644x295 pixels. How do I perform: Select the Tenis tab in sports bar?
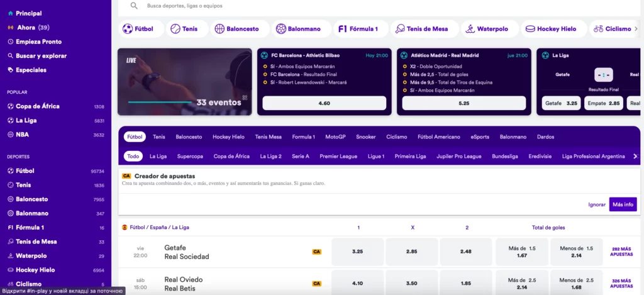tap(159, 137)
